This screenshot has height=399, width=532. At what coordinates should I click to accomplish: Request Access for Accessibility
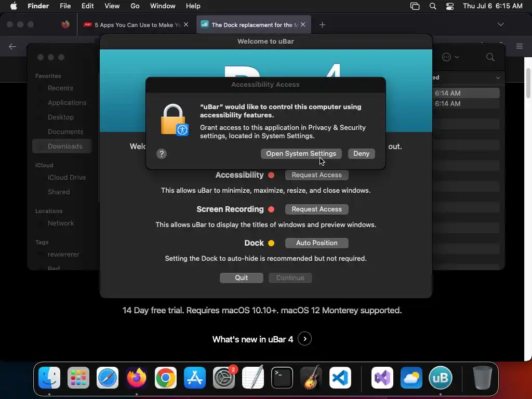[x=316, y=175]
